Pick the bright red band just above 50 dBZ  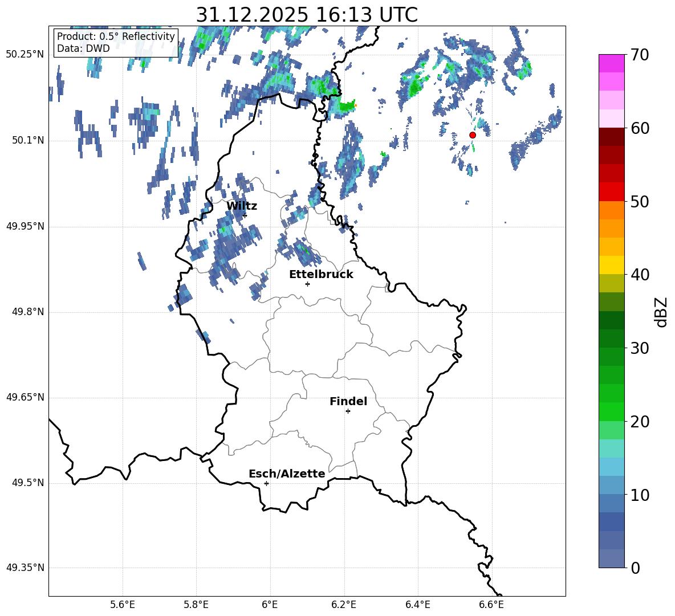612,192
